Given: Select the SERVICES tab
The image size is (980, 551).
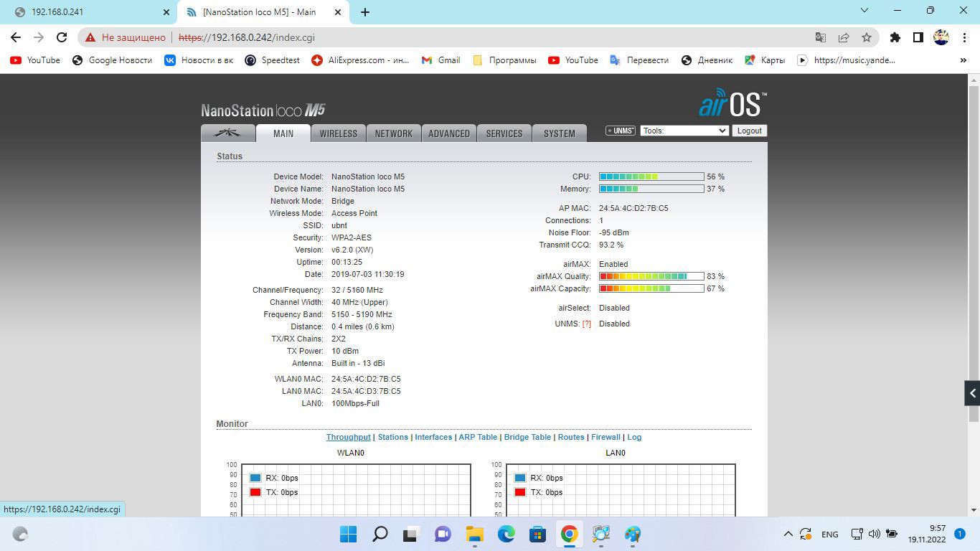Looking at the screenshot, I should (504, 133).
